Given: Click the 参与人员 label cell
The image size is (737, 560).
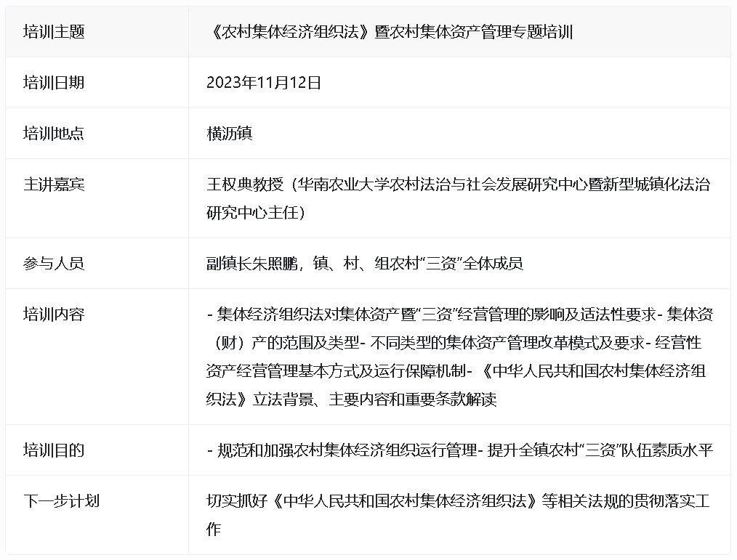Looking at the screenshot, I should coord(54,263).
